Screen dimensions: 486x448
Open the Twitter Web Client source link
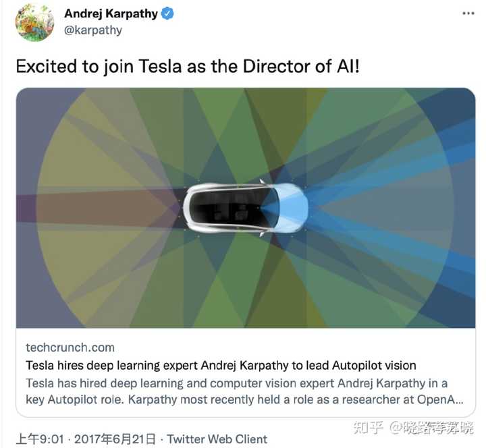pyautogui.click(x=217, y=439)
